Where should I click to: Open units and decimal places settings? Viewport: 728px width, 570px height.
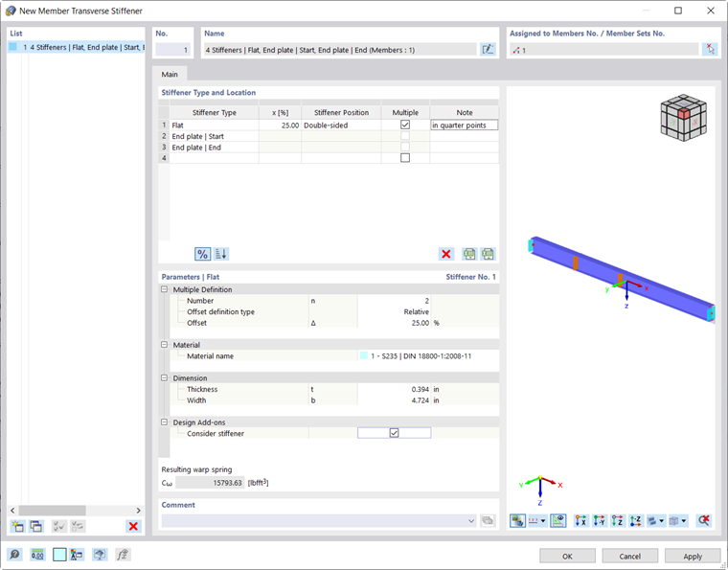coord(37,555)
